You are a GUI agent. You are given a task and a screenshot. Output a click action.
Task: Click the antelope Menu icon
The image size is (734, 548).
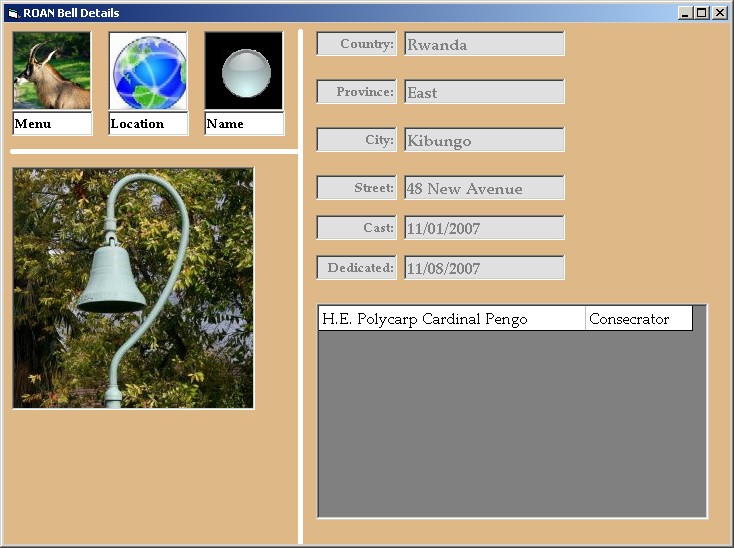tap(51, 71)
